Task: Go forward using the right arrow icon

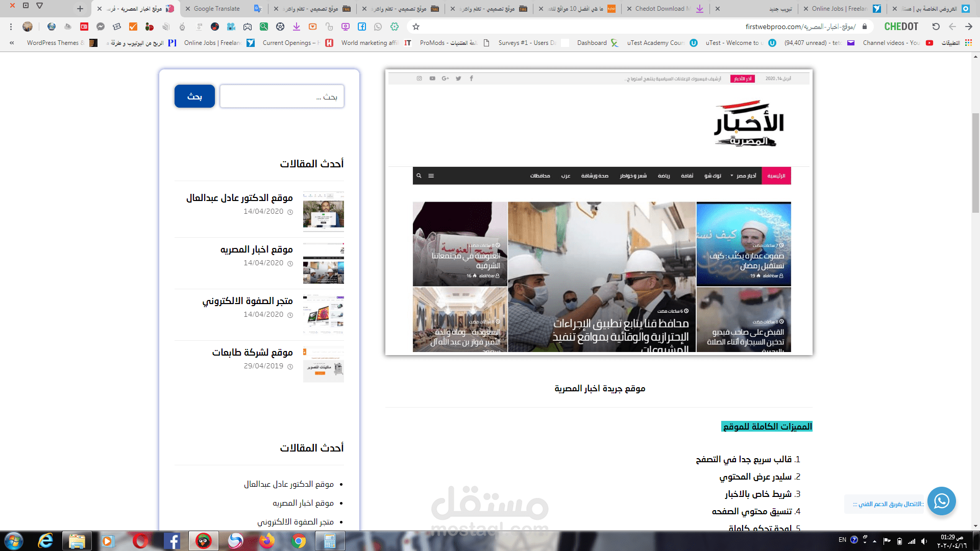Action: [969, 27]
